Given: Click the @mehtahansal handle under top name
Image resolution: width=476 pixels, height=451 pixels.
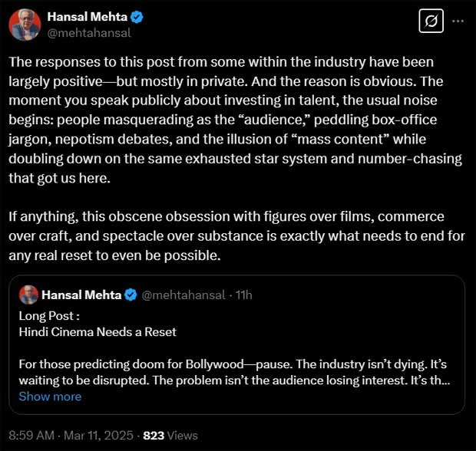Looking at the screenshot, I should coord(89,33).
